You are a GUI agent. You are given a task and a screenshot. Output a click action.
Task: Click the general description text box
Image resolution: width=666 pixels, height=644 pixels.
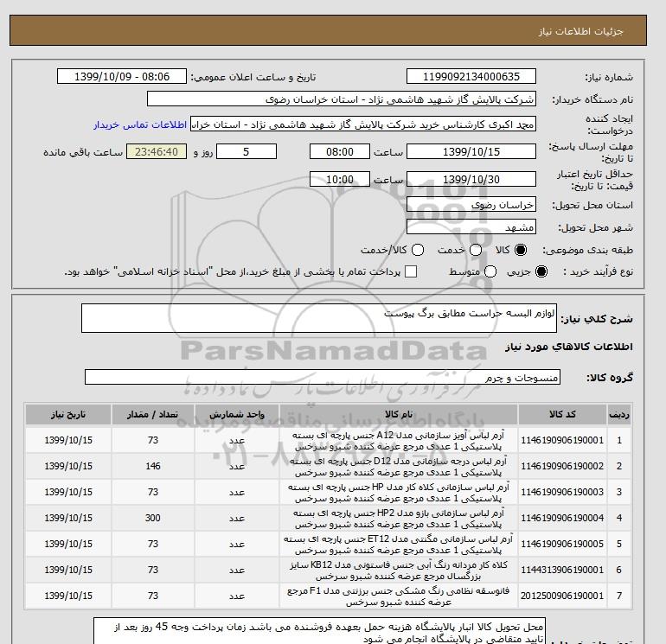319,318
